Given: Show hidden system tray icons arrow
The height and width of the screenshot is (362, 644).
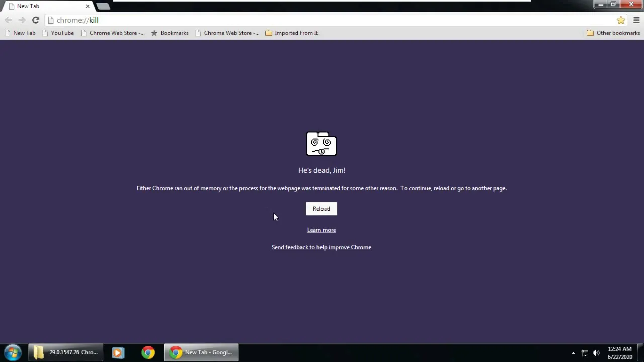Looking at the screenshot, I should pyautogui.click(x=573, y=353).
